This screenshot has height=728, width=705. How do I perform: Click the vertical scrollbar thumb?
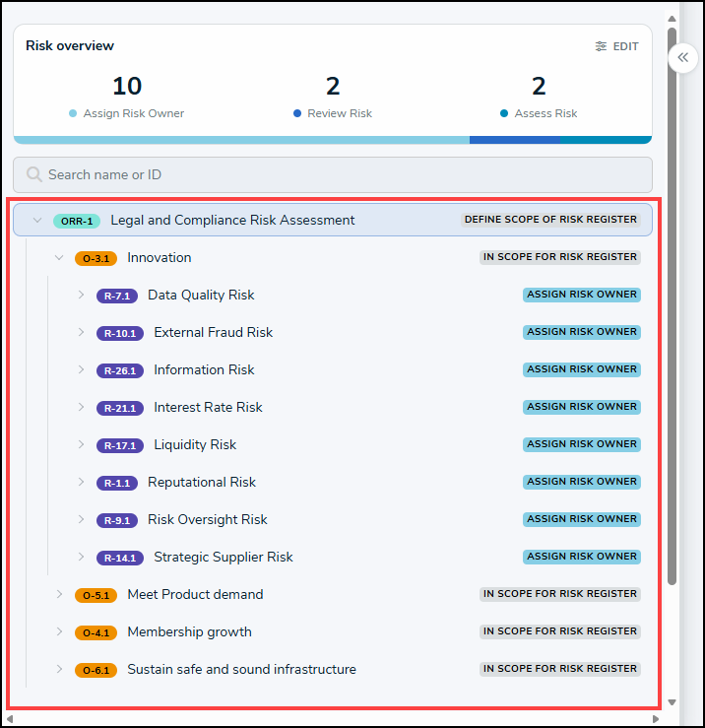[x=672, y=306]
